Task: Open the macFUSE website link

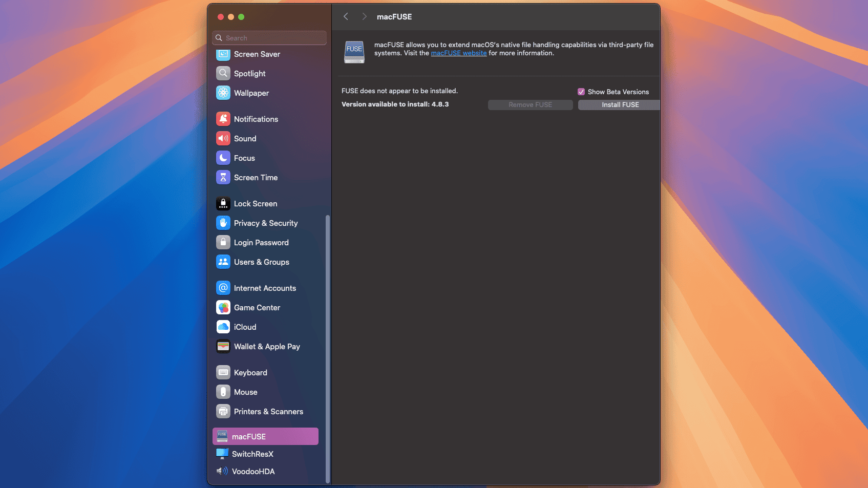Action: coord(459,53)
